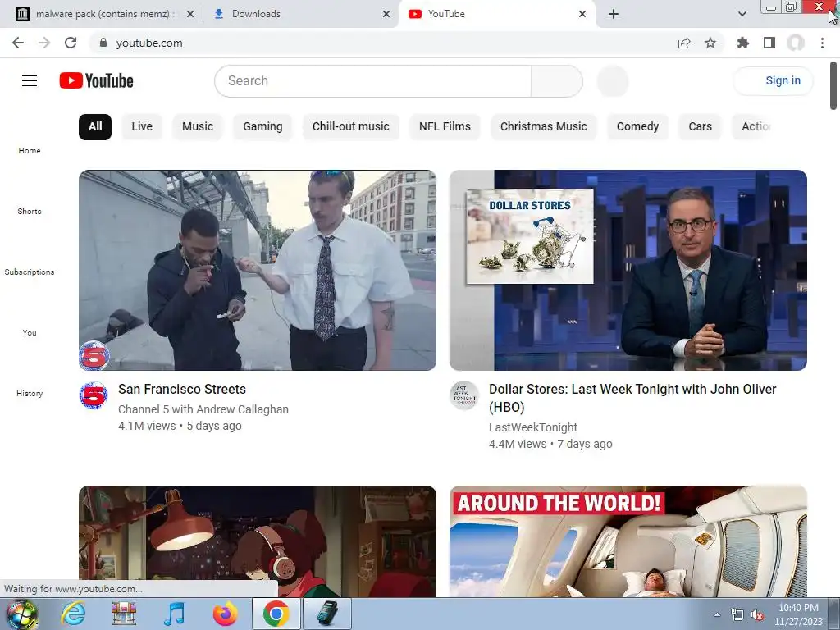The image size is (840, 630).
Task: Open the Windows Start button
Action: pyautogui.click(x=21, y=614)
